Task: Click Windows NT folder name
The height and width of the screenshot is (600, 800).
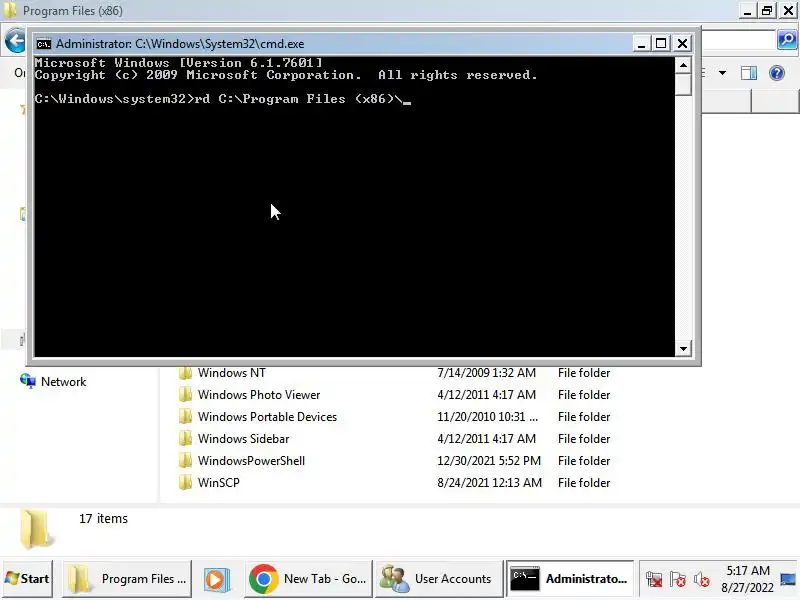Action: 232,373
